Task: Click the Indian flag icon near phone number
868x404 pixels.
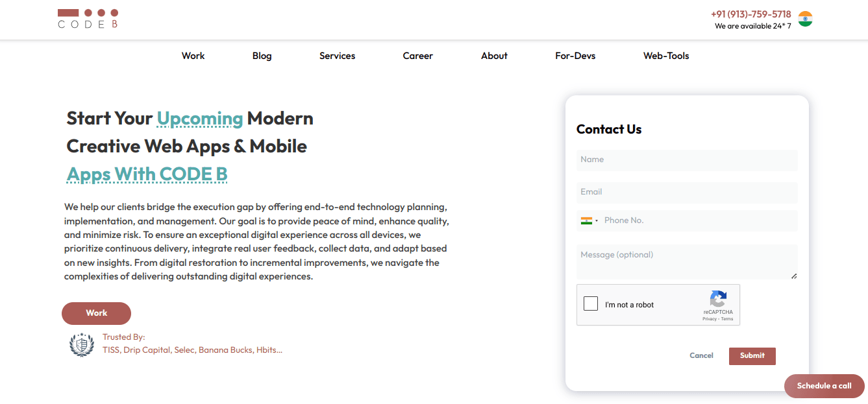Action: 805,19
